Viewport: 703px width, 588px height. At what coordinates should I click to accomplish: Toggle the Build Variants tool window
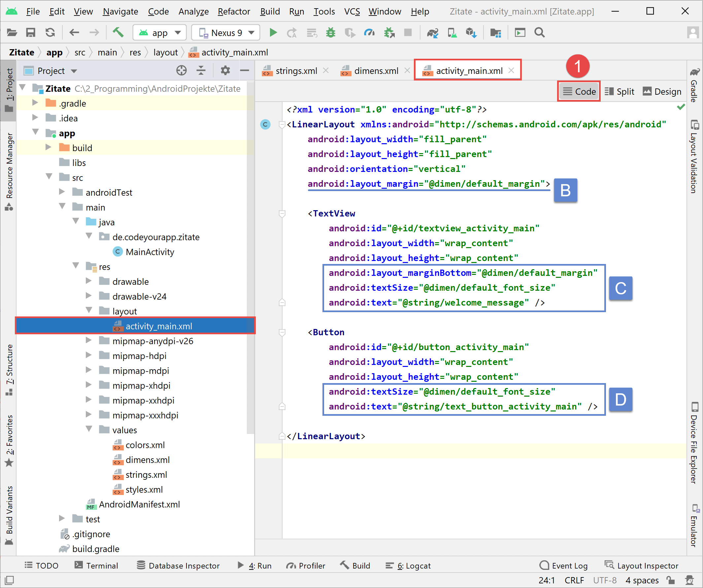click(x=9, y=515)
